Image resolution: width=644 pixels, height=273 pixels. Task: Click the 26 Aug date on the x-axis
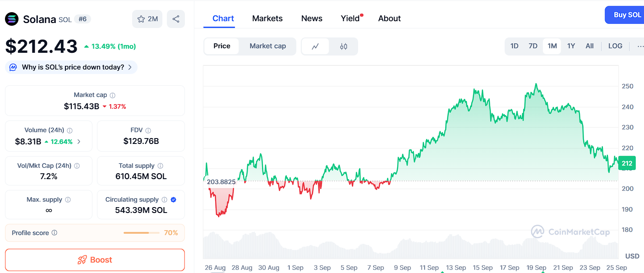point(215,268)
